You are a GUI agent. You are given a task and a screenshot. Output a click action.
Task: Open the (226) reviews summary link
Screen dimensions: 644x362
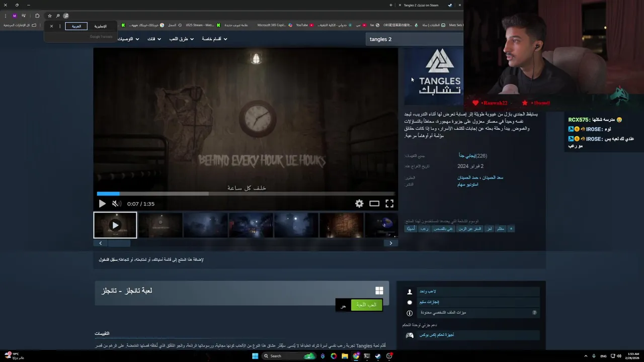[x=473, y=156]
